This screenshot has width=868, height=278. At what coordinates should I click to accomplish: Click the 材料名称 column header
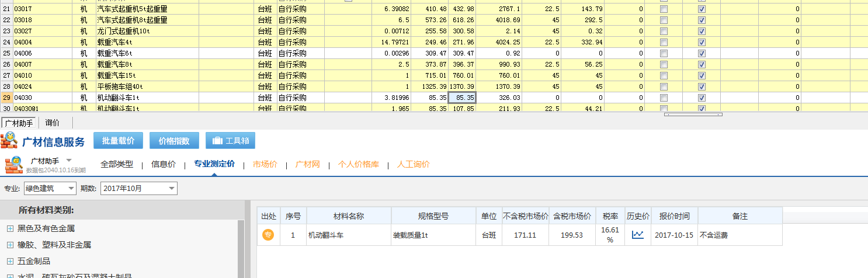349,216
